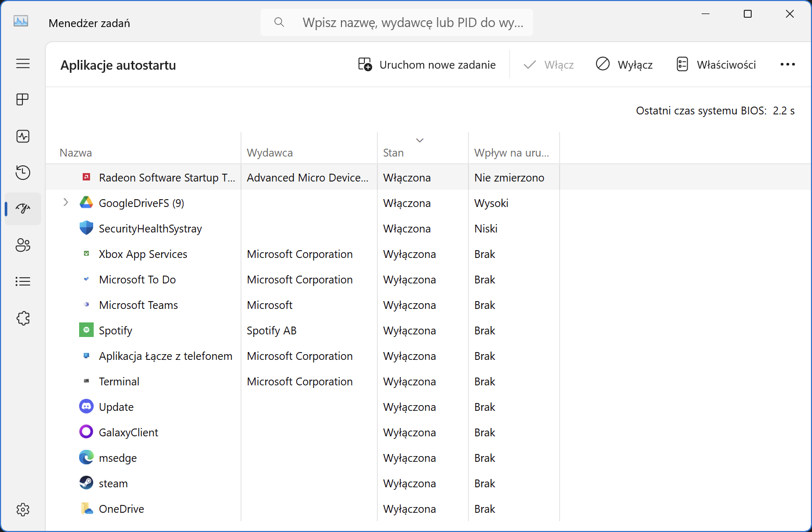812x532 pixels.
Task: Click the Microsoft To Do icon
Action: [86, 279]
